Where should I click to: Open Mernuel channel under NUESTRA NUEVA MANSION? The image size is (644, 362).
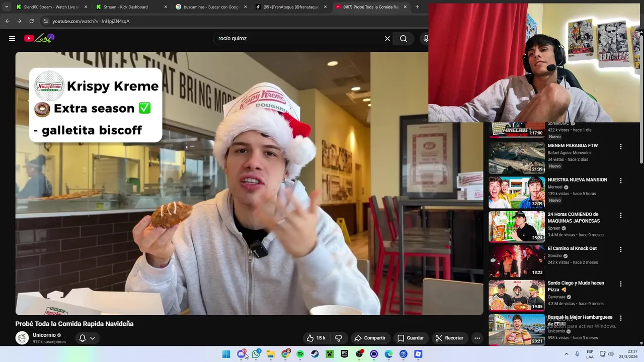coord(555,187)
